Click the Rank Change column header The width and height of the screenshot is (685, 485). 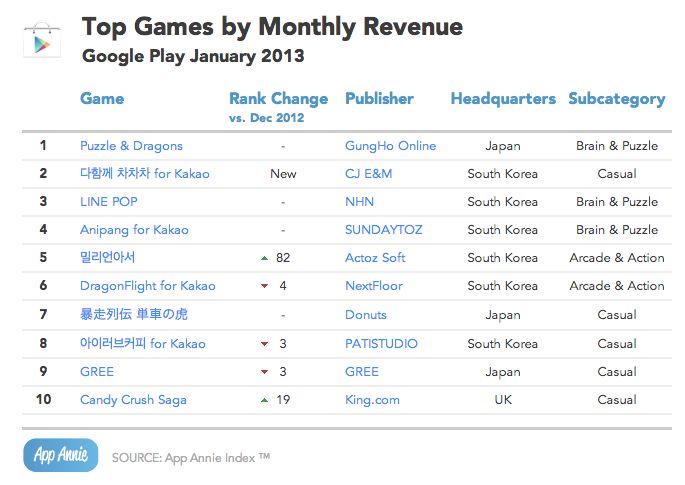pos(279,99)
